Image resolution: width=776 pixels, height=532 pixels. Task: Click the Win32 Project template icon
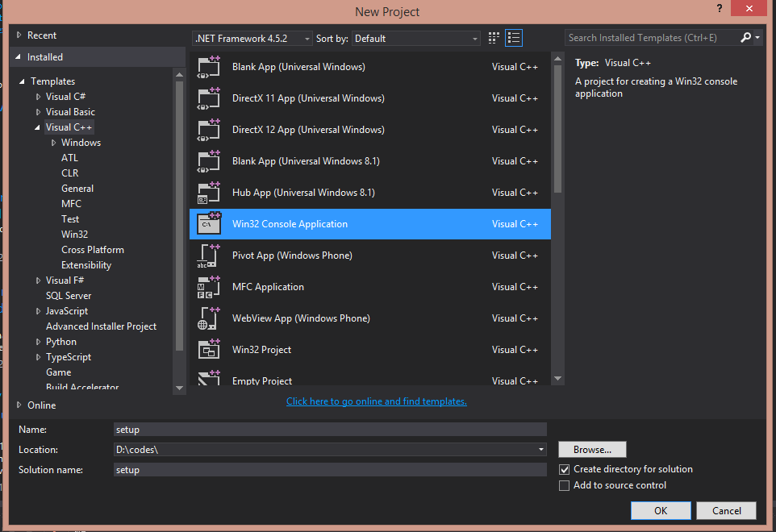point(208,350)
